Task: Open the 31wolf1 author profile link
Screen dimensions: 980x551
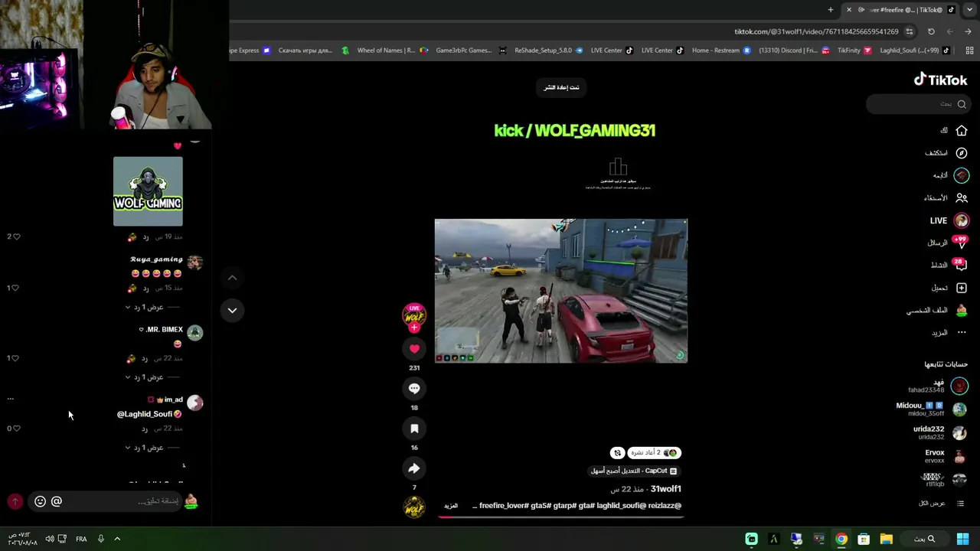Action: click(665, 489)
